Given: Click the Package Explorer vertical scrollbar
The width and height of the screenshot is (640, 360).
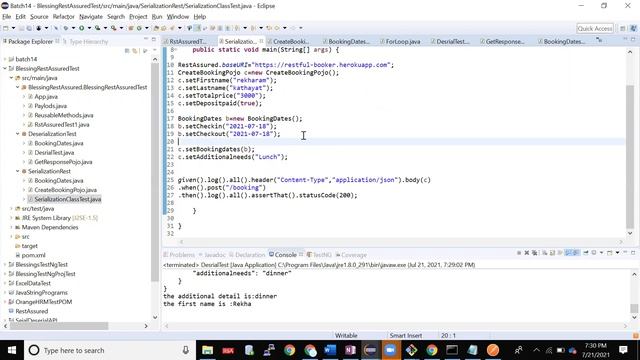Looking at the screenshot, I should tap(155, 188).
